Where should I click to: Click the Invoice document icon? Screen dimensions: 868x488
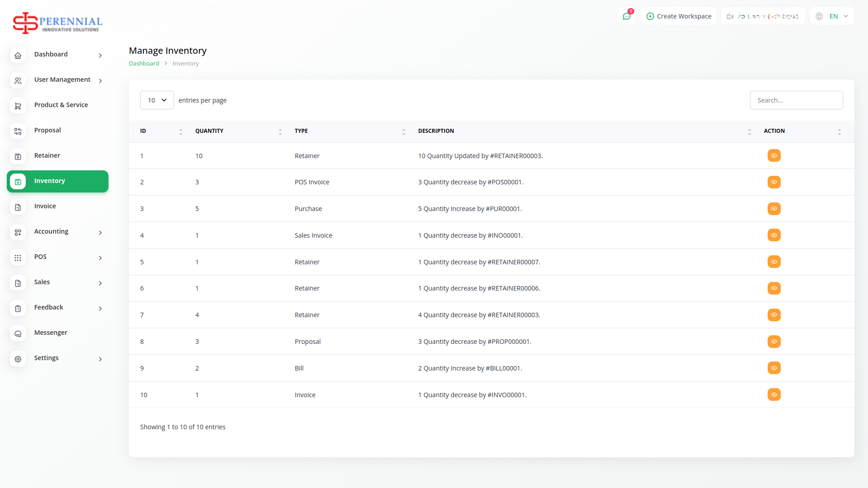18,207
